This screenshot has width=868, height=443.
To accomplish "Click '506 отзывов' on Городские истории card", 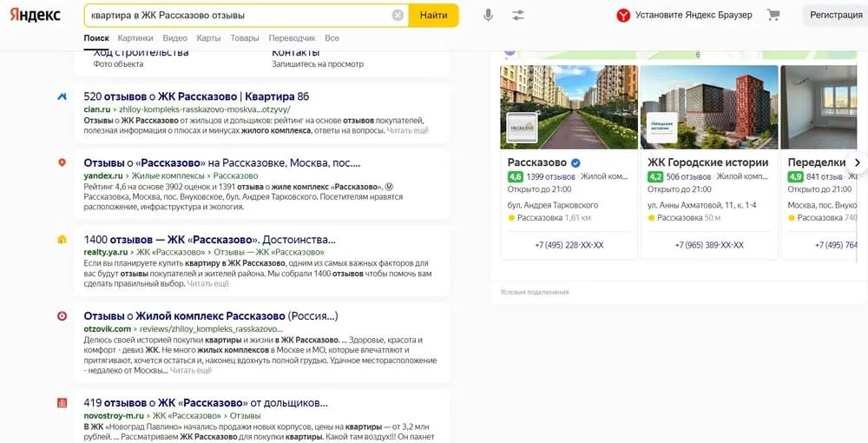I will [688, 177].
